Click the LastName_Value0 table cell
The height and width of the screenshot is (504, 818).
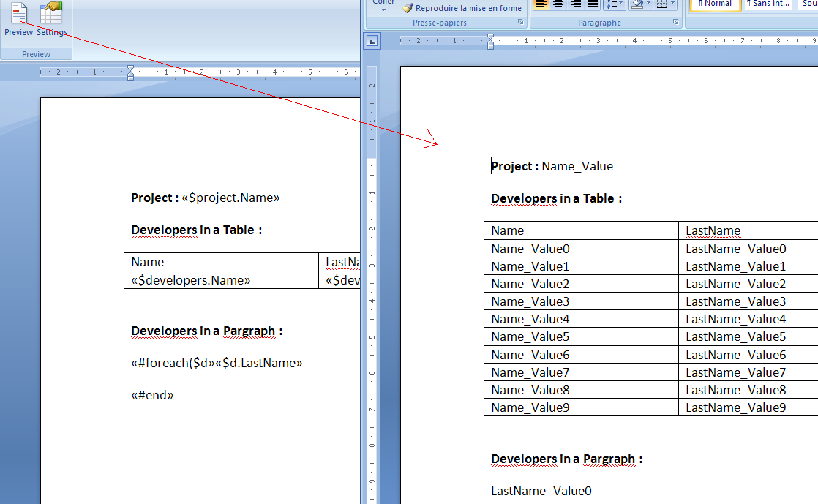click(x=748, y=249)
